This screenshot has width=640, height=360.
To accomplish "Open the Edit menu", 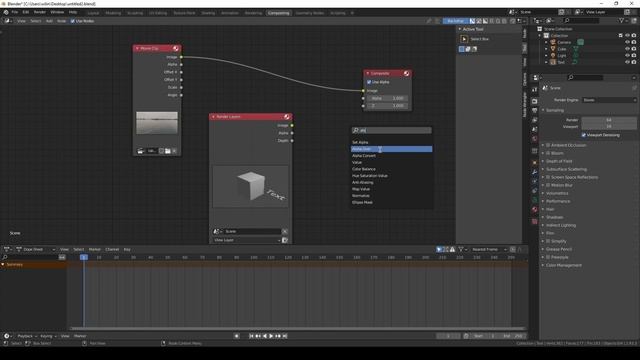I will click(26, 12).
